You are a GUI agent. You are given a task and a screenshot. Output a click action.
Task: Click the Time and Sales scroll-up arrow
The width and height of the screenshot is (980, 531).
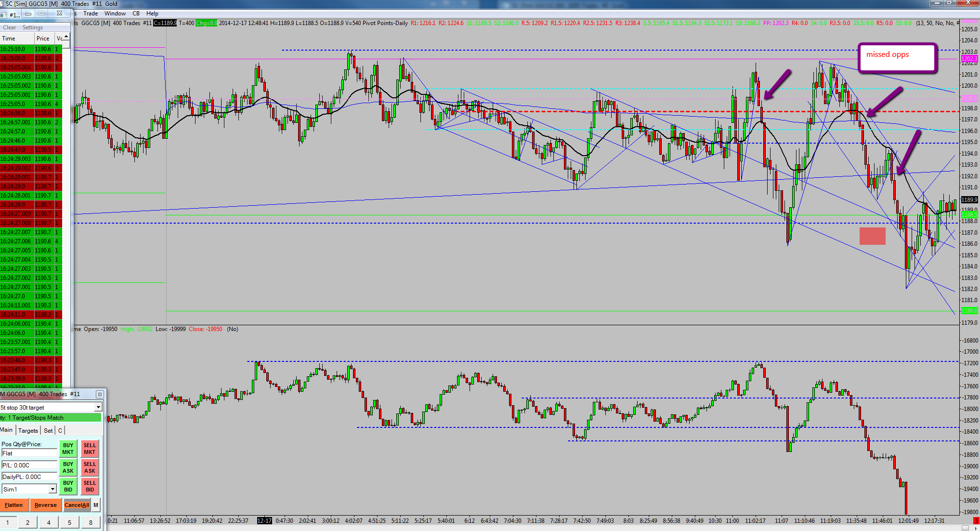(x=66, y=37)
